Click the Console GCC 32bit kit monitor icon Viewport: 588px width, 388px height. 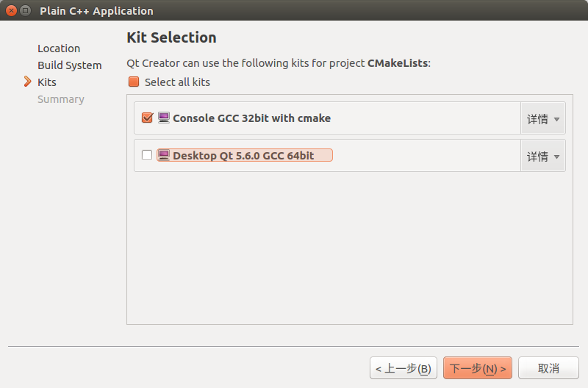(164, 118)
